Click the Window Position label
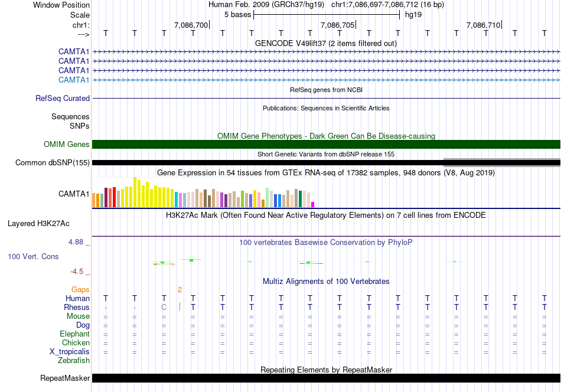 pos(61,5)
